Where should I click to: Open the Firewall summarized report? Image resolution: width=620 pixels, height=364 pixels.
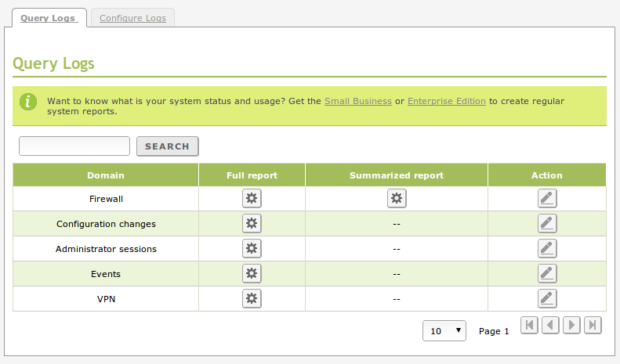[397, 199]
